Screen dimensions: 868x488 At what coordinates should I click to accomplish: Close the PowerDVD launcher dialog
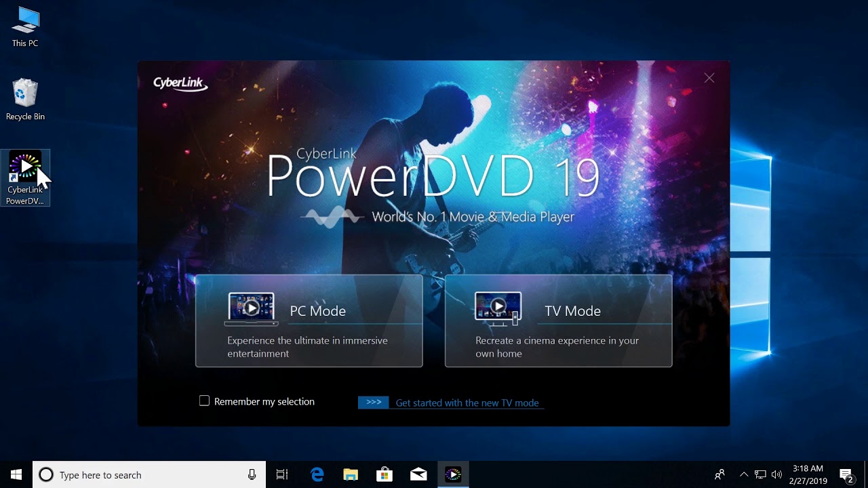tap(709, 78)
